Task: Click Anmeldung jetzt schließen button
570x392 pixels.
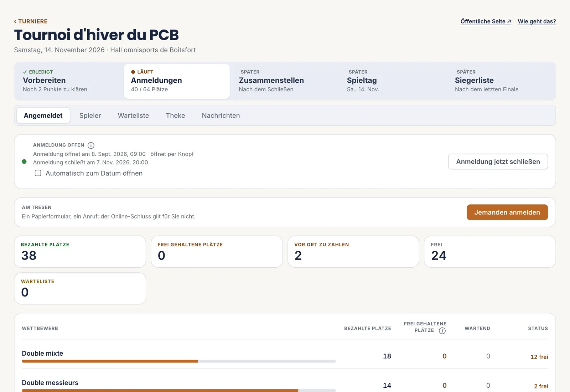Action: click(x=498, y=161)
